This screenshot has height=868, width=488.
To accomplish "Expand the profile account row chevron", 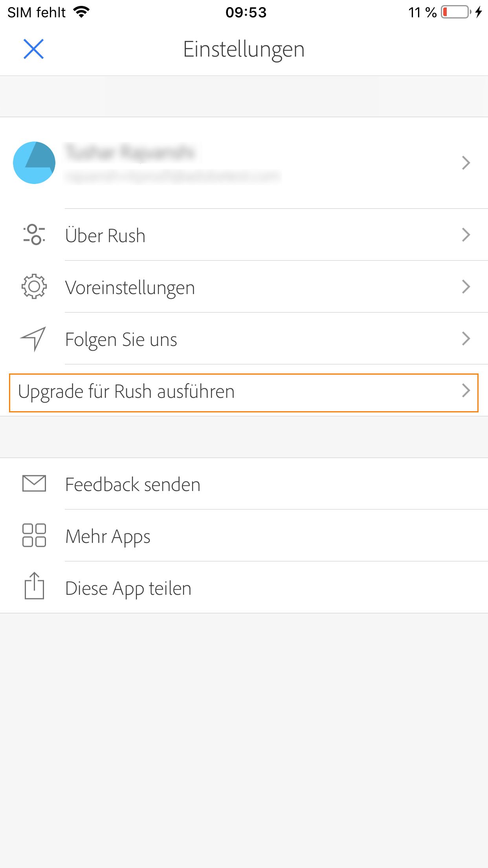I will pyautogui.click(x=466, y=162).
